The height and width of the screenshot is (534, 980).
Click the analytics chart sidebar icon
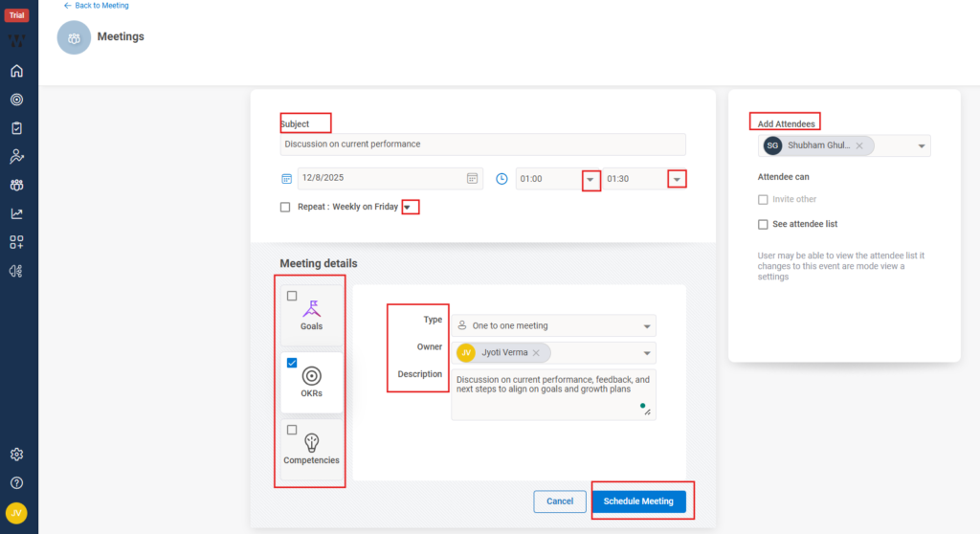16,213
